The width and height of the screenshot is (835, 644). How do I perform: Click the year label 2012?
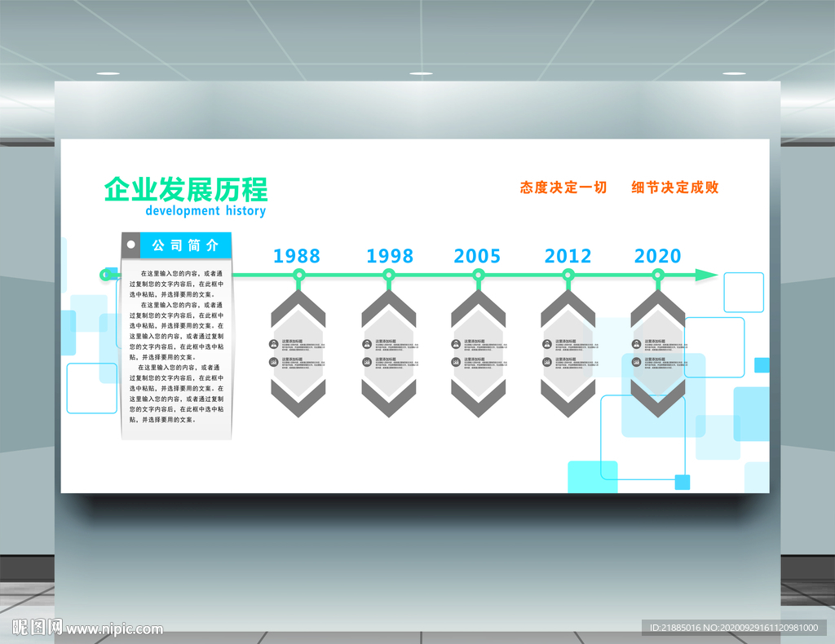point(568,256)
